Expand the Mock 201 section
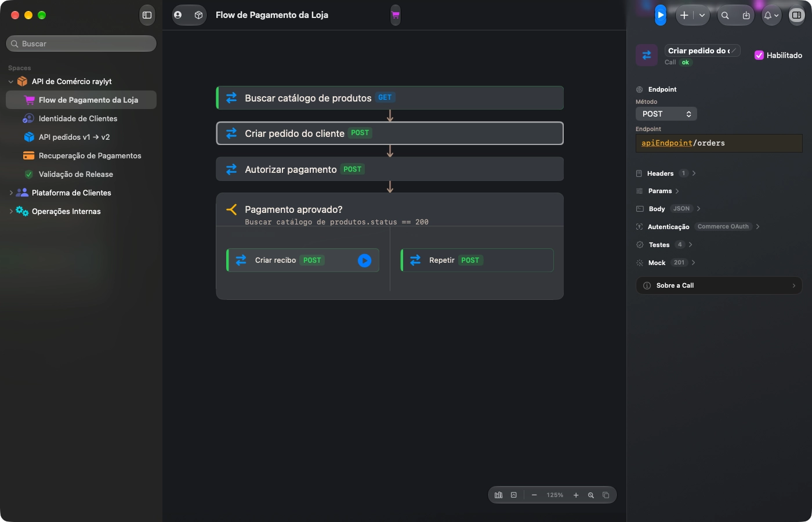 666,263
